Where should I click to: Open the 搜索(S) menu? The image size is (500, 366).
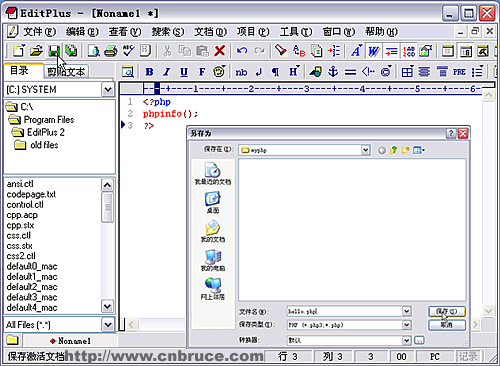point(168,32)
